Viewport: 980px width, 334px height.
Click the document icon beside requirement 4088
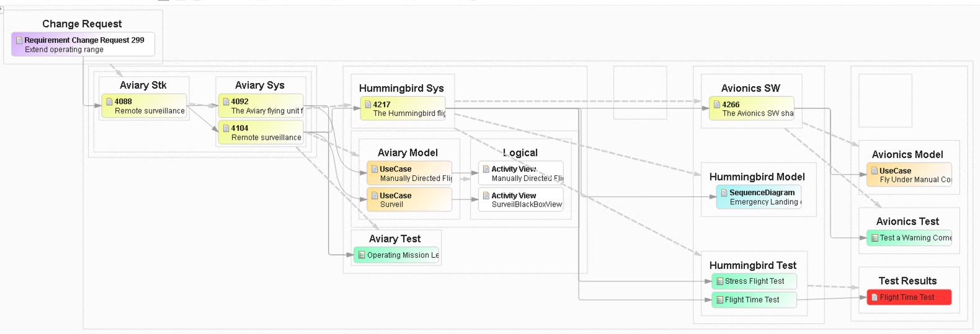pos(109,102)
